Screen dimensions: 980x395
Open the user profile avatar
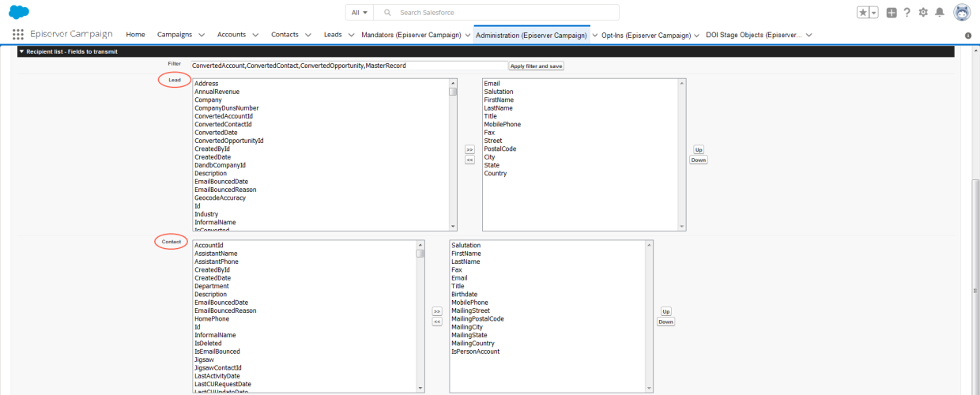tap(962, 13)
